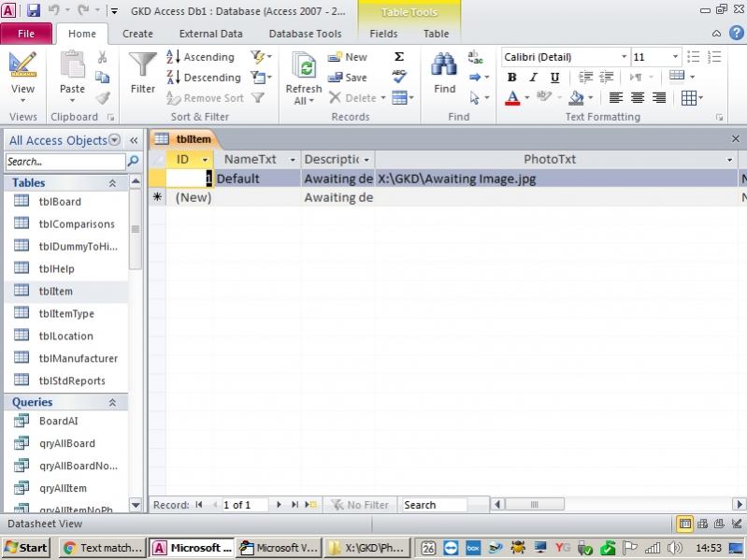Viewport: 747px width, 560px height.
Task: Open the File tab
Action: 26,34
